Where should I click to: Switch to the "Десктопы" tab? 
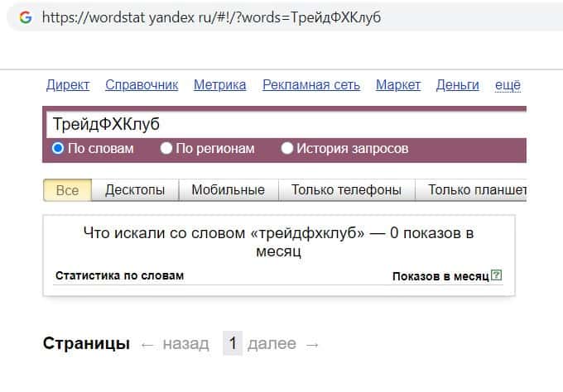tap(135, 190)
